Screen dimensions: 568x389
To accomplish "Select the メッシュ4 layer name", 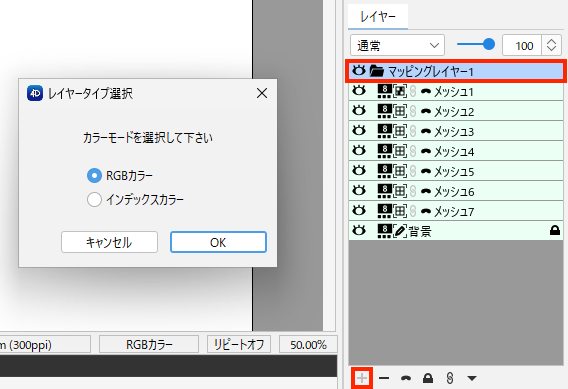I will [454, 151].
